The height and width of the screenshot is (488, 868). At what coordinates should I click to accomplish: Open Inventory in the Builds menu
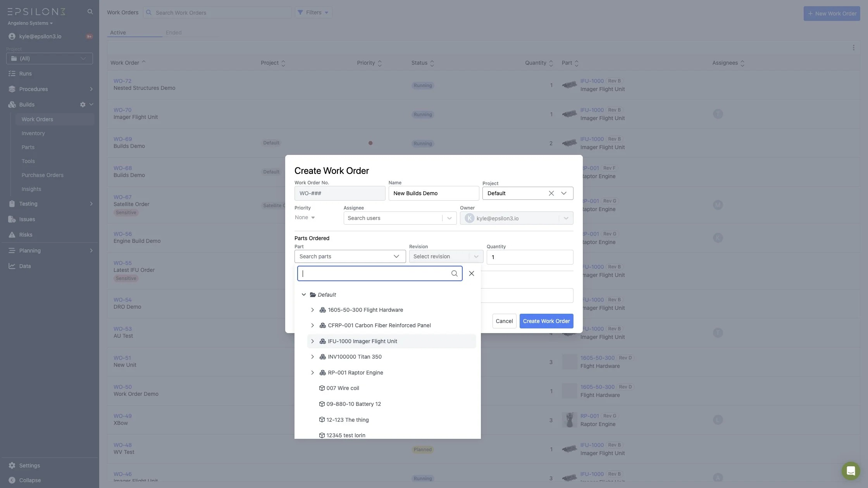point(33,133)
